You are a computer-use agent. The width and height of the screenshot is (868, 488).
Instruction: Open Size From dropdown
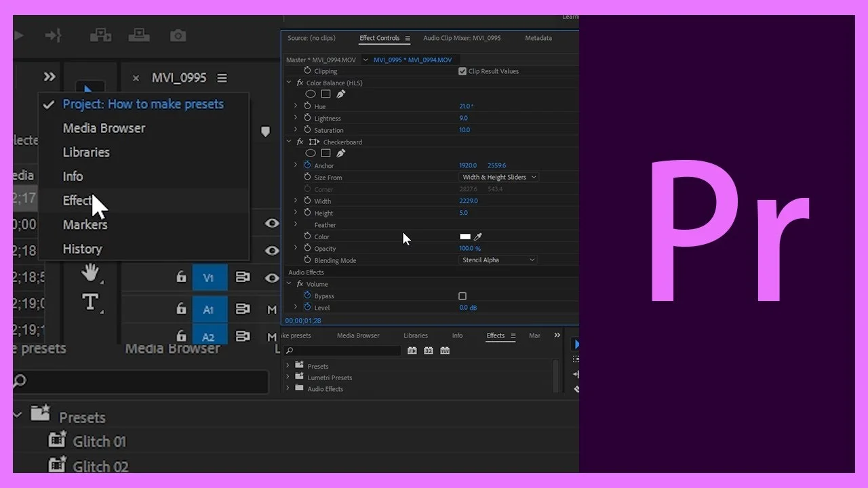click(x=499, y=177)
